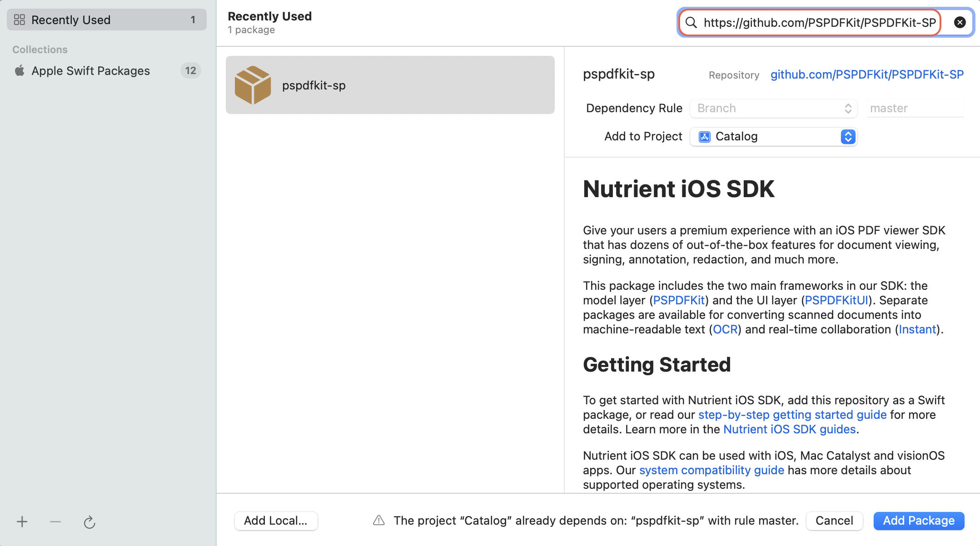Viewport: 980px width, 546px height.
Task: Open the github.com/PSPDFKit/PSPDFKit-SP repository link
Action: tap(867, 74)
